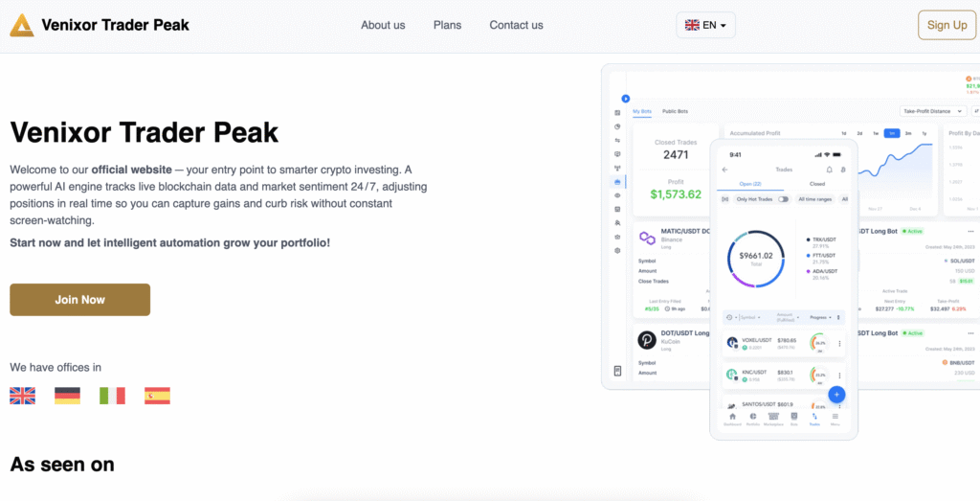Tap the blue plus floating button
Viewport: 980px width, 501px height.
tap(835, 394)
